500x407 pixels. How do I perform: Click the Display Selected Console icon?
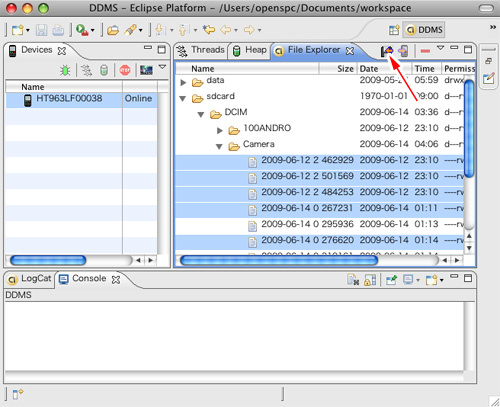click(x=408, y=279)
